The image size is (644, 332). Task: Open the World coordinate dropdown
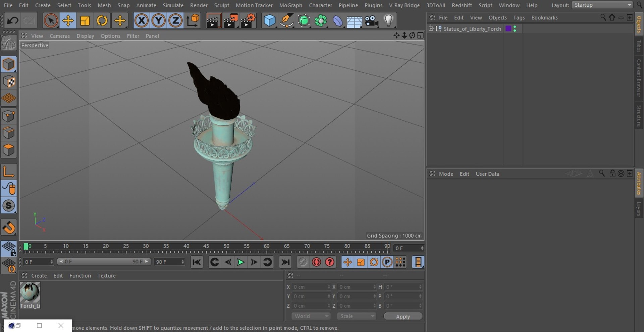pyautogui.click(x=311, y=316)
